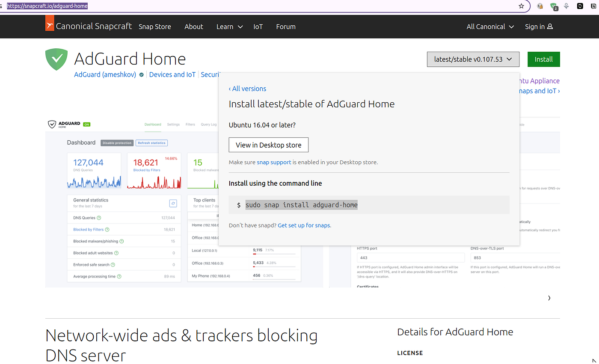Open the green AdGuard extension showing badge 2
Image resolution: width=599 pixels, height=364 pixels.
[x=554, y=6]
